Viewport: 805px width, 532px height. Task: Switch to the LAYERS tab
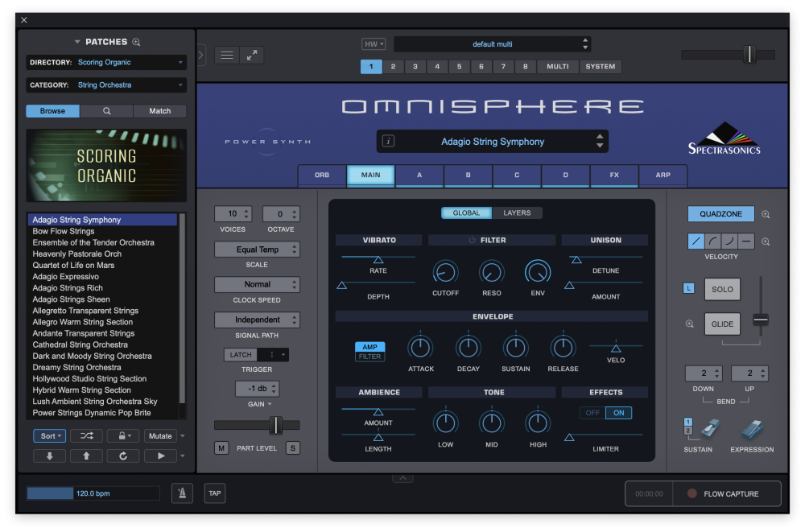coord(517,213)
